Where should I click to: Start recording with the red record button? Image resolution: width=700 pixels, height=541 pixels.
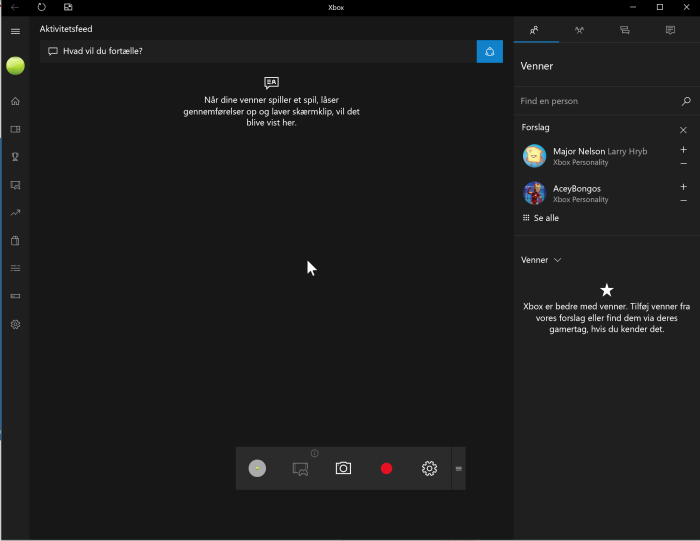tap(387, 468)
